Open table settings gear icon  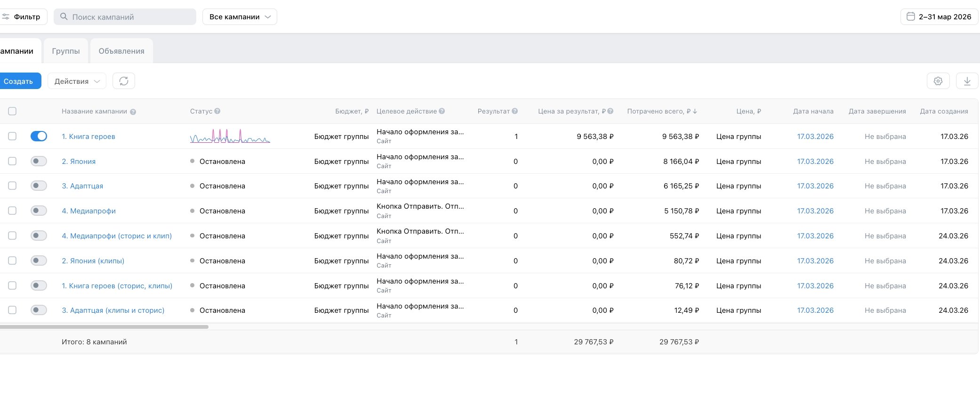click(938, 81)
